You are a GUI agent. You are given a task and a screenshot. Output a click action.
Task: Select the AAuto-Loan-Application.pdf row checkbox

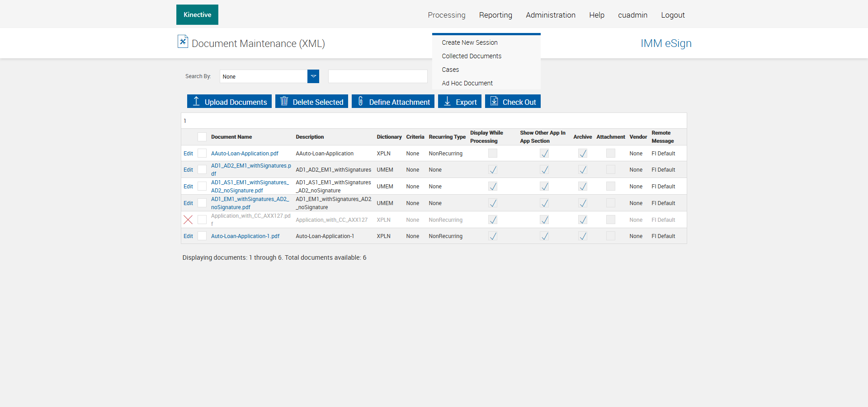point(202,154)
